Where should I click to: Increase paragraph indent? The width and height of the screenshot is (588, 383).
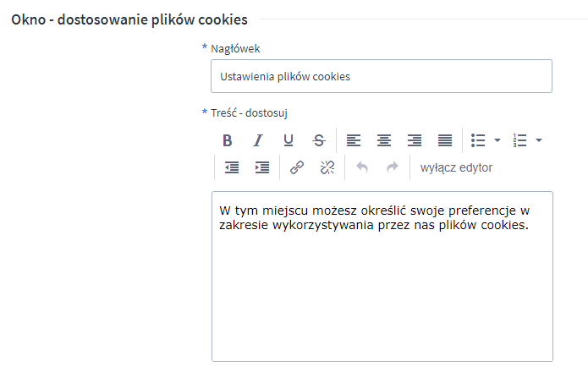262,167
